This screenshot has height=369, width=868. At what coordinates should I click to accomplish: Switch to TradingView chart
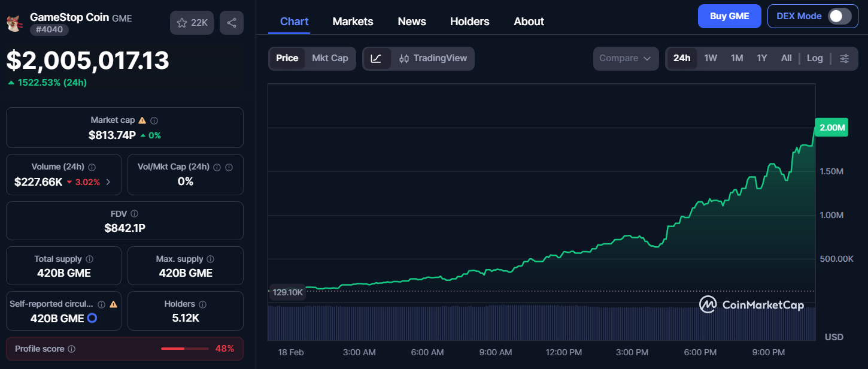click(432, 58)
